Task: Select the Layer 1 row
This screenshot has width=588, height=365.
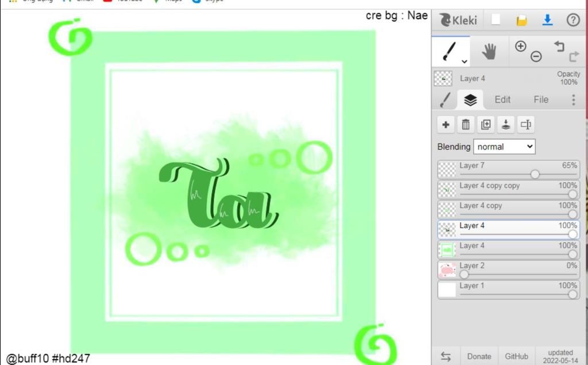Action: tap(508, 290)
